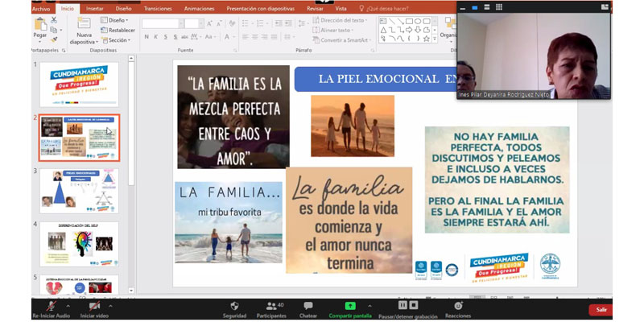Click the Clear formatting icon

[232, 23]
